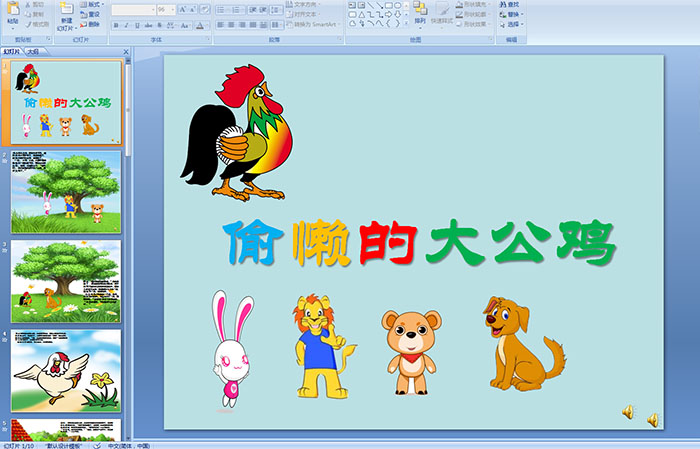Decrease the list indent level
Image resolution: width=700 pixels, height=449 pixels.
click(253, 9)
